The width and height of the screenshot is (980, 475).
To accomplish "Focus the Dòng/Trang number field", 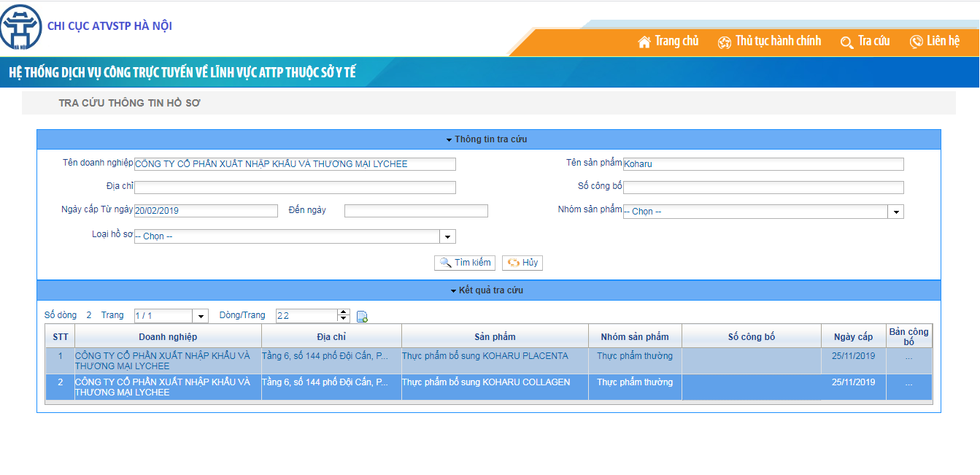I will pos(306,316).
